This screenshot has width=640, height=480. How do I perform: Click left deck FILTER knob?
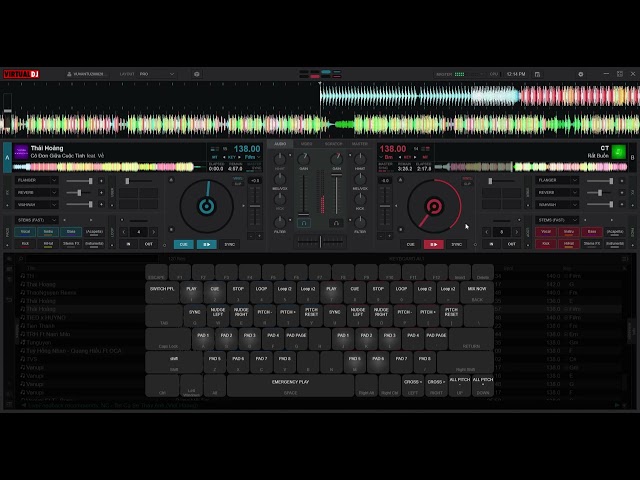coord(280,222)
